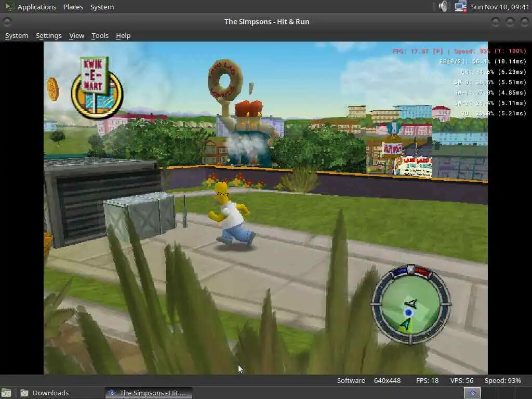Click the Software renderer status text

pyautogui.click(x=351, y=381)
